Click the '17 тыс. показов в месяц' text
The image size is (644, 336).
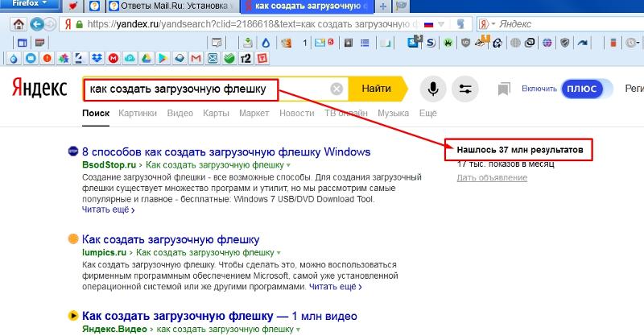(506, 164)
